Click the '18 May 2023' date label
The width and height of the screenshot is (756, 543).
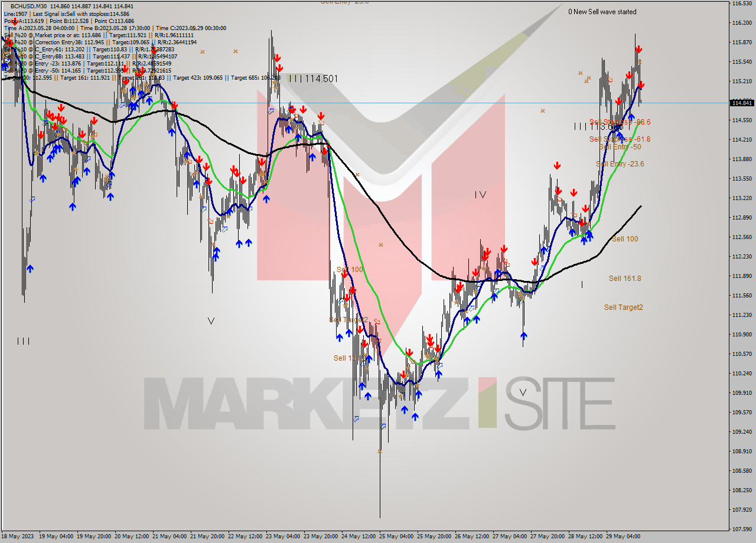click(17, 537)
